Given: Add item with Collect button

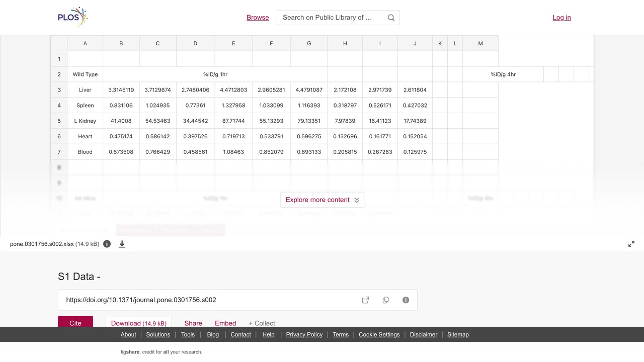Looking at the screenshot, I should [x=262, y=323].
